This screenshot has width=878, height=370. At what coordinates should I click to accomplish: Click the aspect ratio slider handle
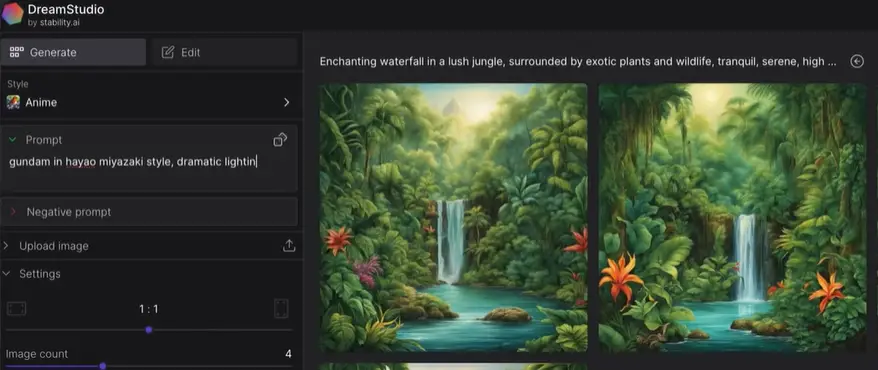[148, 330]
